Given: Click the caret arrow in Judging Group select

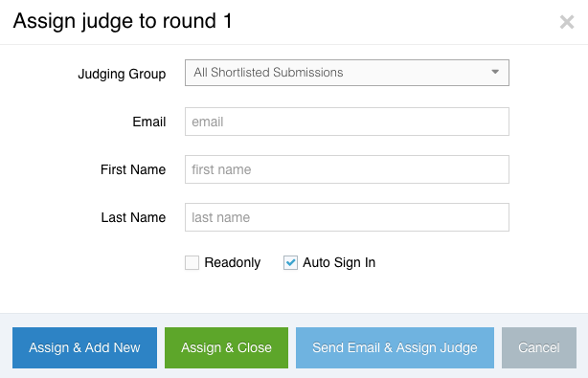Looking at the screenshot, I should [x=495, y=72].
